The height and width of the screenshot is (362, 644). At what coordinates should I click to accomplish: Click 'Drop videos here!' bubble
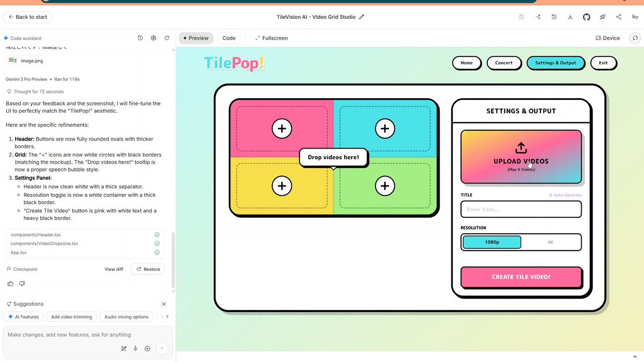[333, 158]
